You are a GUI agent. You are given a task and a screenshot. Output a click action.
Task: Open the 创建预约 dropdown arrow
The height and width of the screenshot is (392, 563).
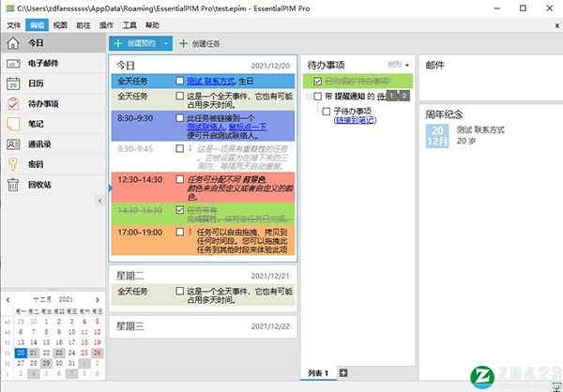166,43
